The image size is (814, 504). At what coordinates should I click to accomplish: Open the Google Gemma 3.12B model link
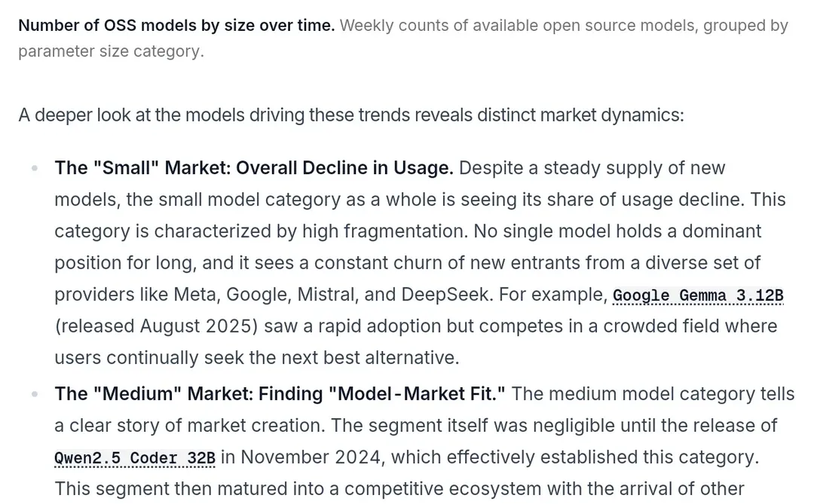tap(698, 295)
